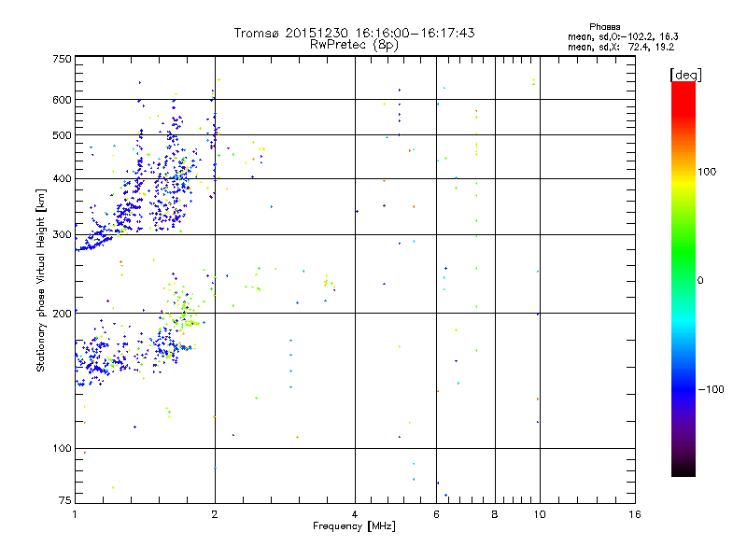This screenshot has width=747, height=560.
Task: Pick the black bottom of the phase colorbar
Action: click(x=684, y=472)
